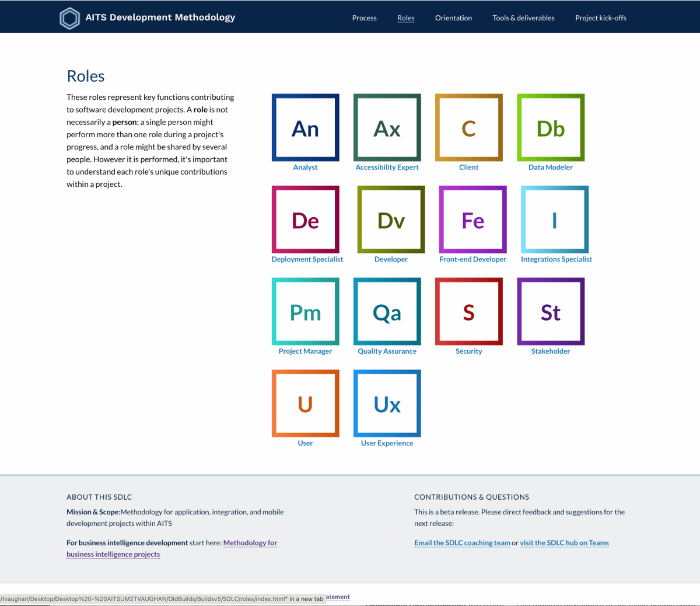The width and height of the screenshot is (700, 606).
Task: Open the I Integrations Specialist tile
Action: [555, 220]
